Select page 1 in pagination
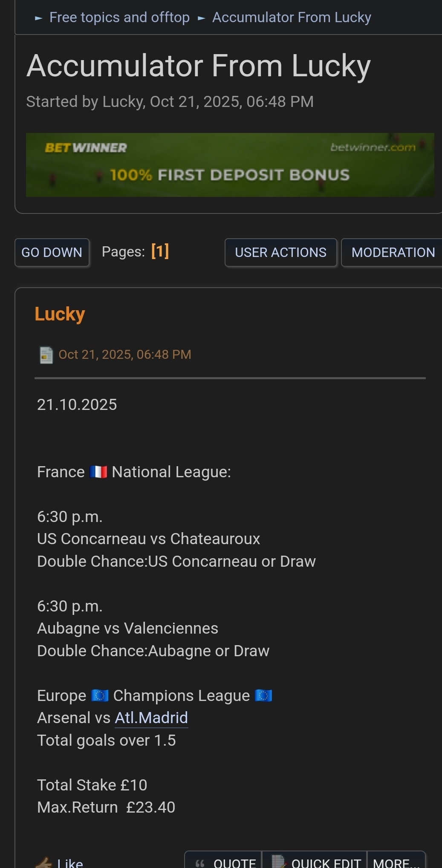The image size is (442, 868). 160,251
